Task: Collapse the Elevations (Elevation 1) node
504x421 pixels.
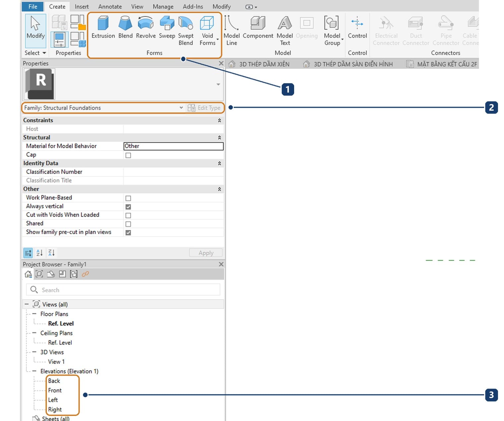Action: pyautogui.click(x=34, y=371)
